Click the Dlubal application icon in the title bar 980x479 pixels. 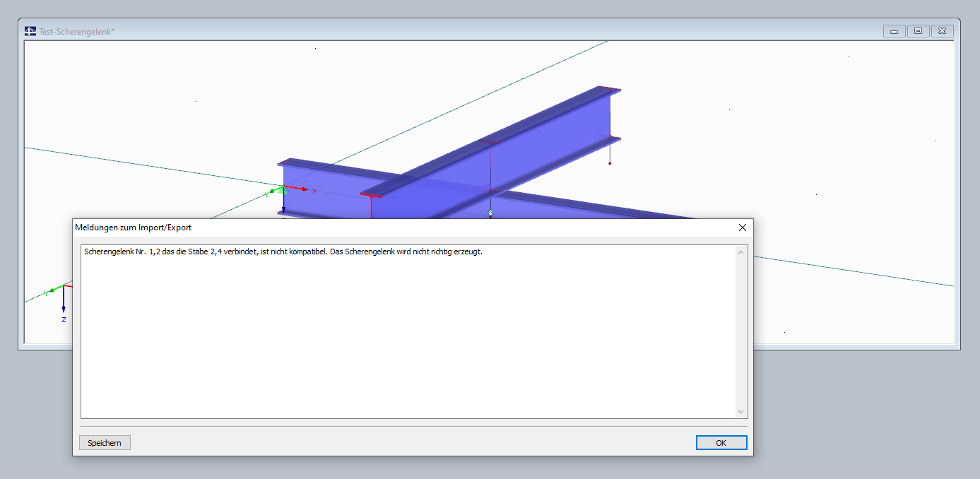29,30
